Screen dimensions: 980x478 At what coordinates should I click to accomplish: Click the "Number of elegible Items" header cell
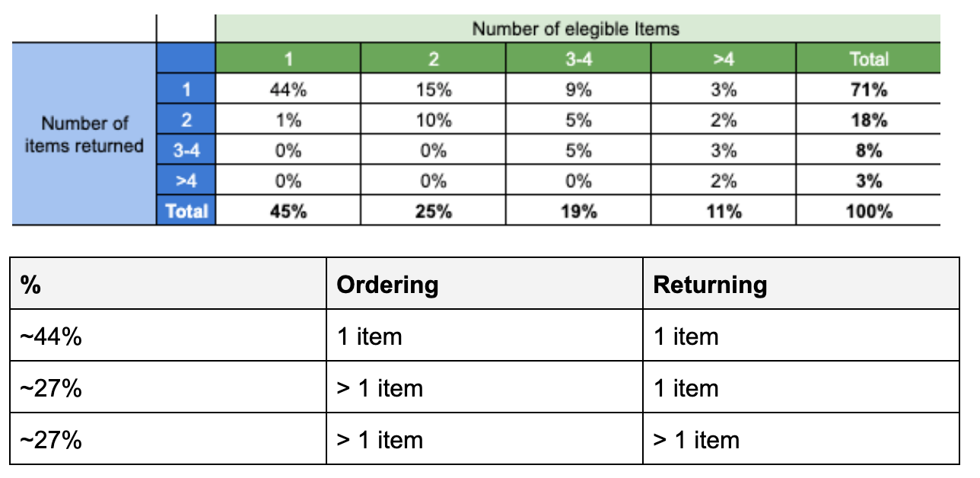click(575, 30)
